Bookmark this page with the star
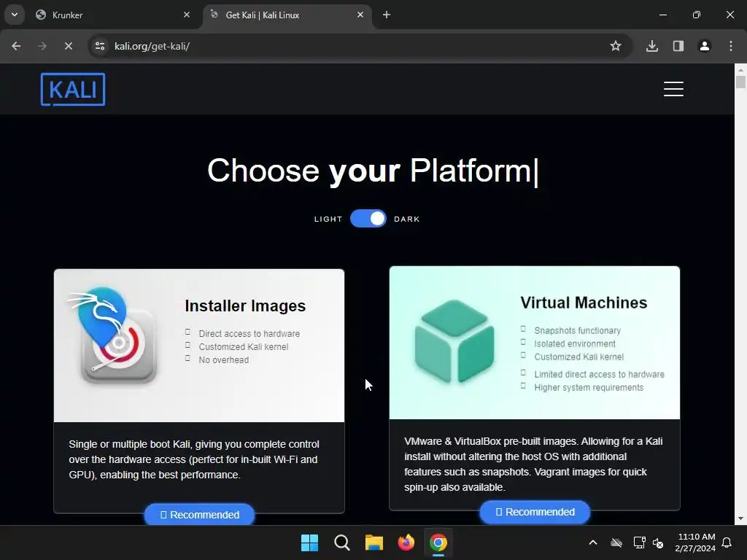The height and width of the screenshot is (560, 747). click(616, 46)
